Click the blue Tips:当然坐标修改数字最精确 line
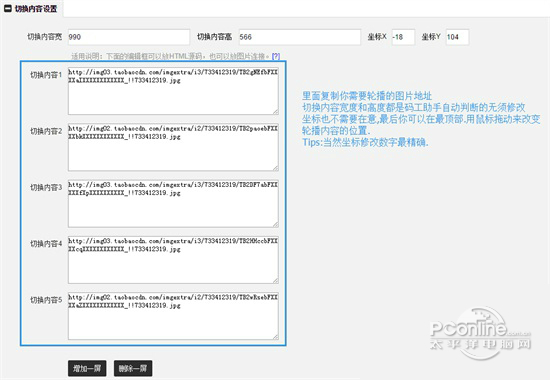The image size is (550, 380). tap(365, 142)
